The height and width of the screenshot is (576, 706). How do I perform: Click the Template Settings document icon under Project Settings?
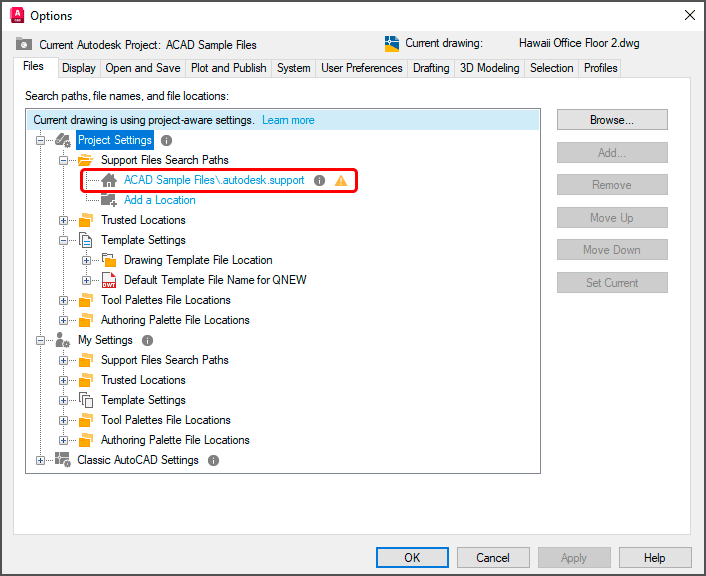pos(86,240)
